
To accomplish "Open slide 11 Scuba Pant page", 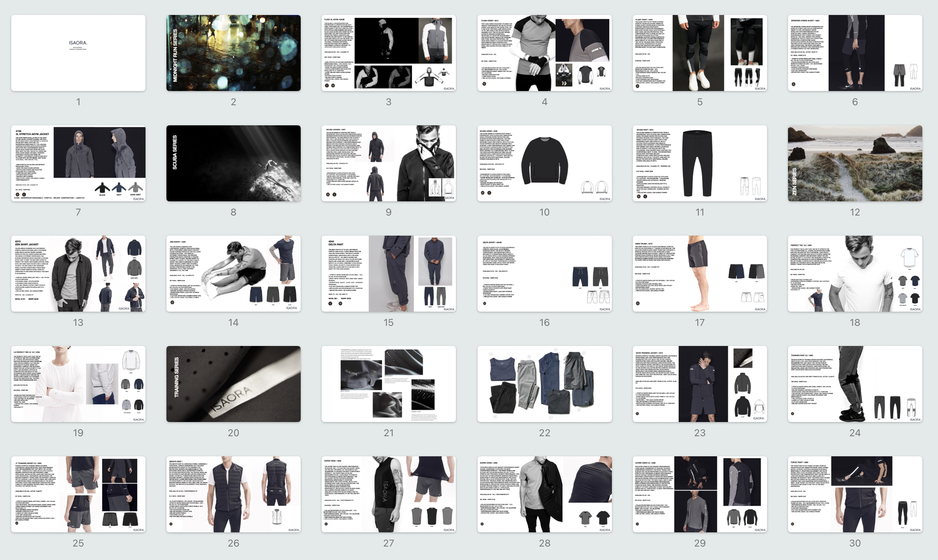I will (700, 163).
